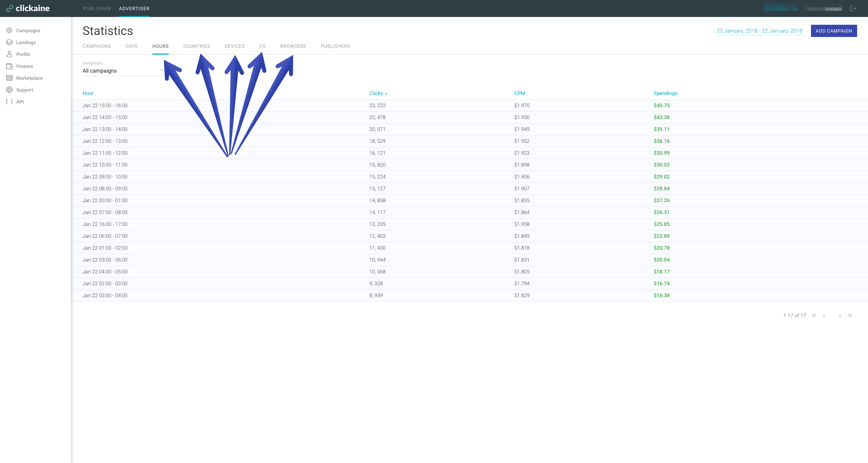Viewport: 868px width, 463px height.
Task: Click the Finance wallet icon
Action: pos(9,66)
